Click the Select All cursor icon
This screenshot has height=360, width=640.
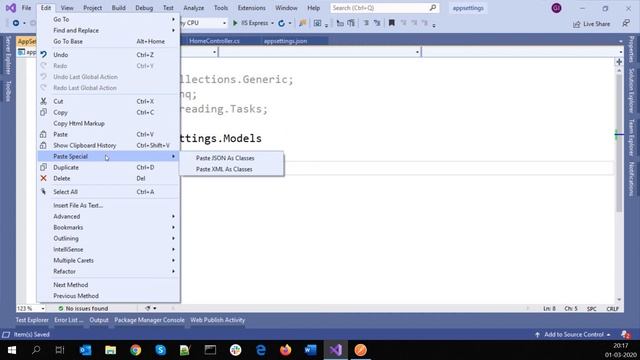44,191
